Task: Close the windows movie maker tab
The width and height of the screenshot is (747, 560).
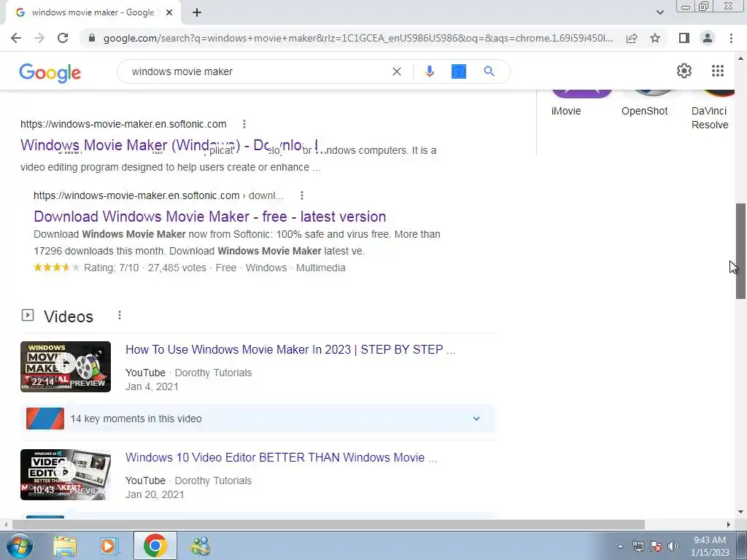Action: (x=169, y=12)
